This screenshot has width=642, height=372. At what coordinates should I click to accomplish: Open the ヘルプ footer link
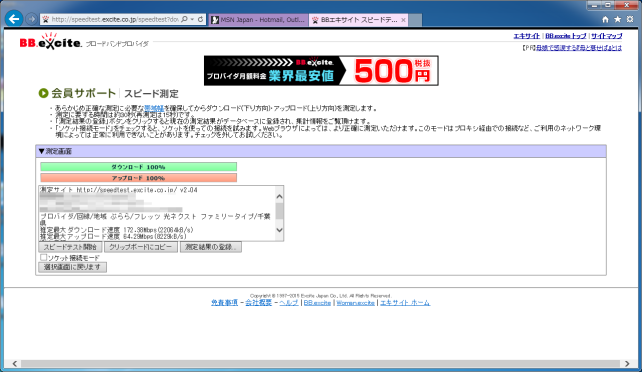(x=289, y=303)
